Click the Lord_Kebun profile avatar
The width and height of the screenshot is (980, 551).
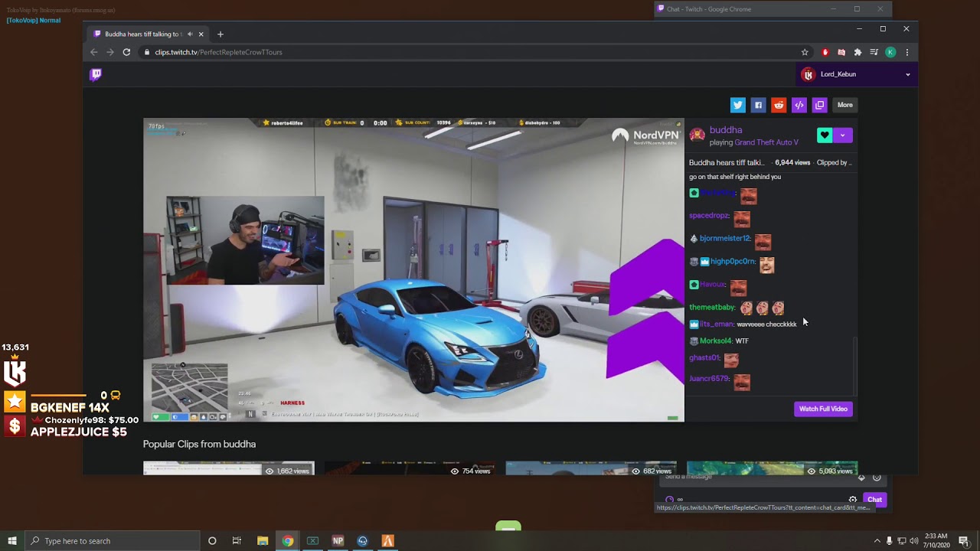[808, 74]
